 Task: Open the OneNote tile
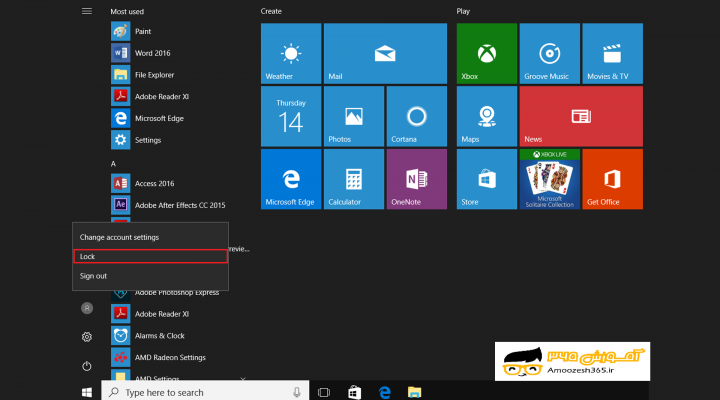416,179
